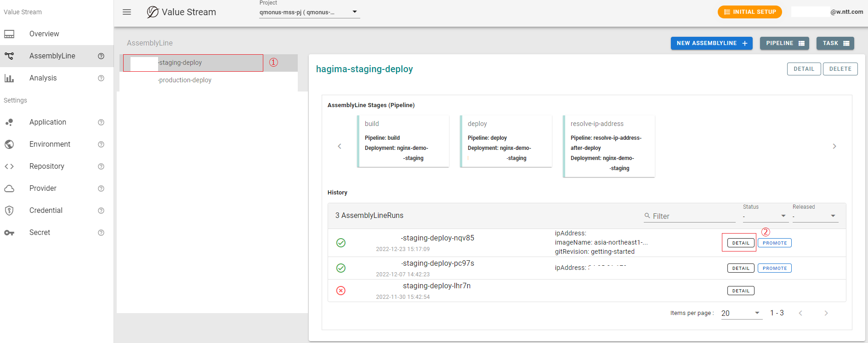Viewport: 868px width, 343px height.
Task: Click the Provider cloud icon
Action: (9, 189)
